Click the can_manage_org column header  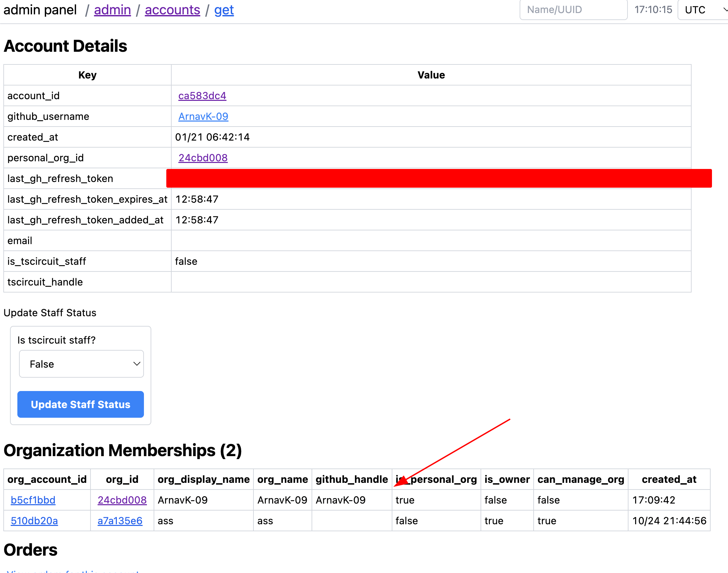580,479
